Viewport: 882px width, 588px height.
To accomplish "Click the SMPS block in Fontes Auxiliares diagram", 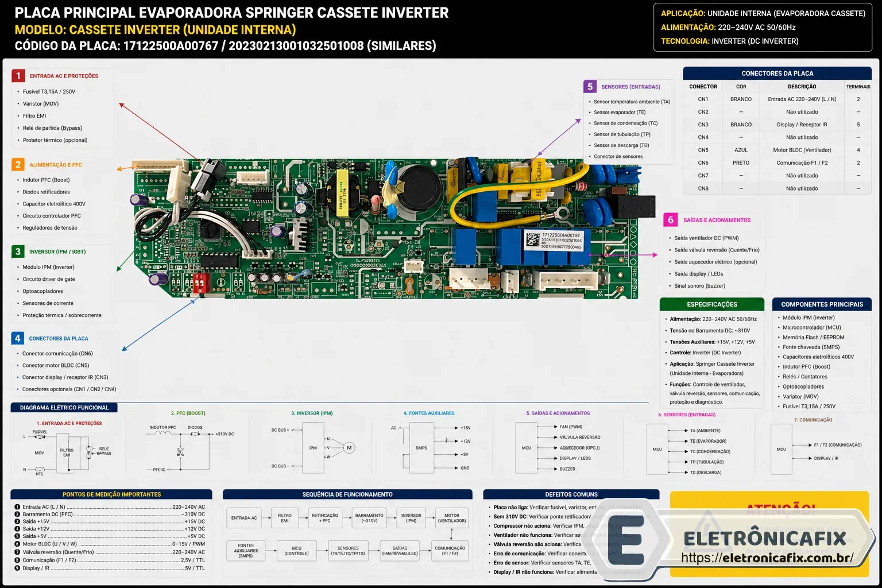I will point(421,448).
